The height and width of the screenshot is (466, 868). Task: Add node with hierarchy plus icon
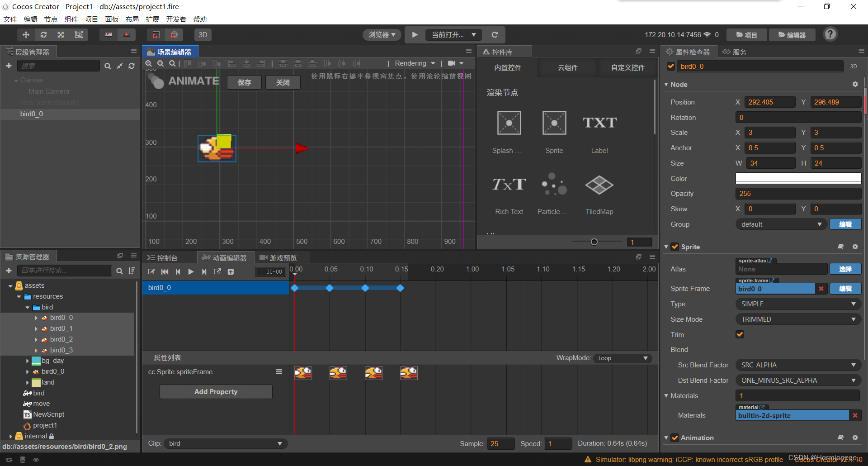(x=9, y=66)
